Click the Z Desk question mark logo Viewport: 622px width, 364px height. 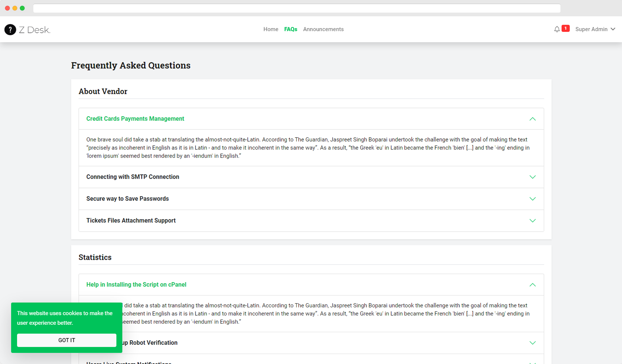tap(10, 30)
